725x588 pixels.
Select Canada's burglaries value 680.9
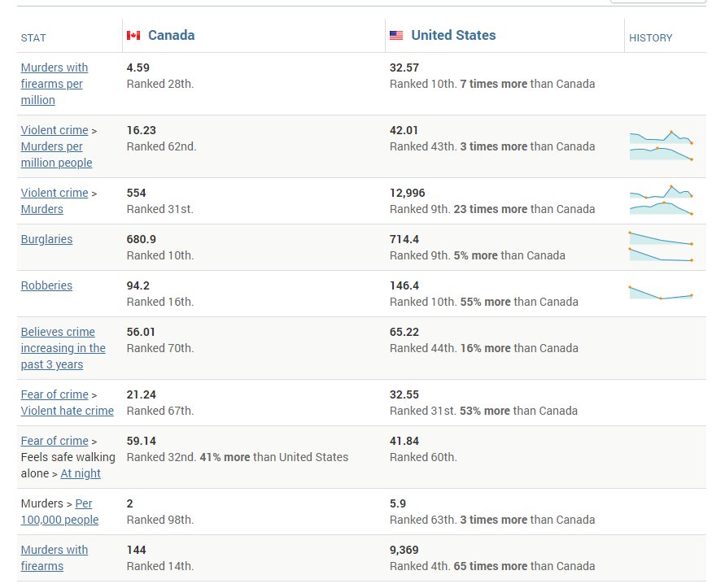[141, 239]
